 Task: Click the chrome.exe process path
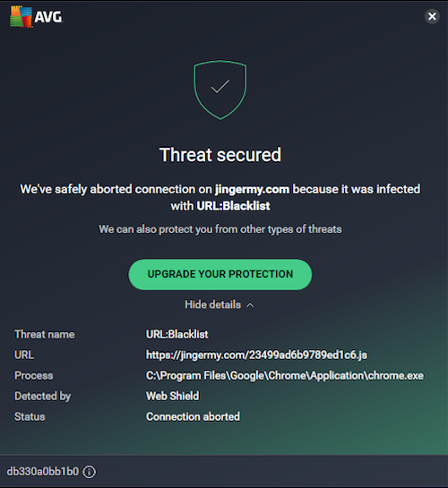tap(285, 376)
